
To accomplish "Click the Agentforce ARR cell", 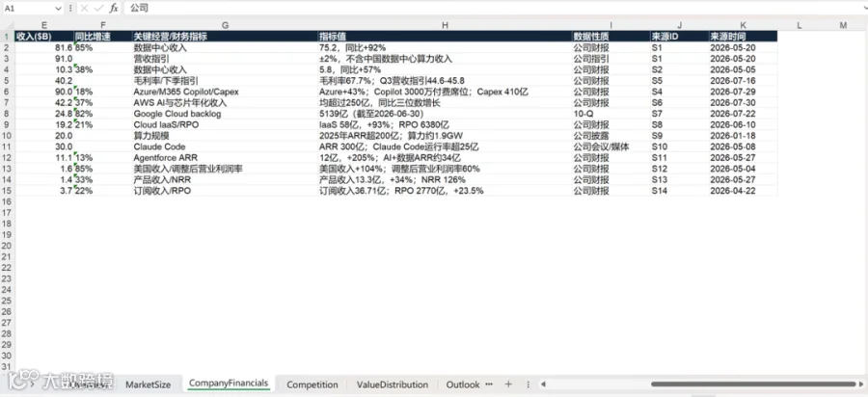I will [x=225, y=158].
